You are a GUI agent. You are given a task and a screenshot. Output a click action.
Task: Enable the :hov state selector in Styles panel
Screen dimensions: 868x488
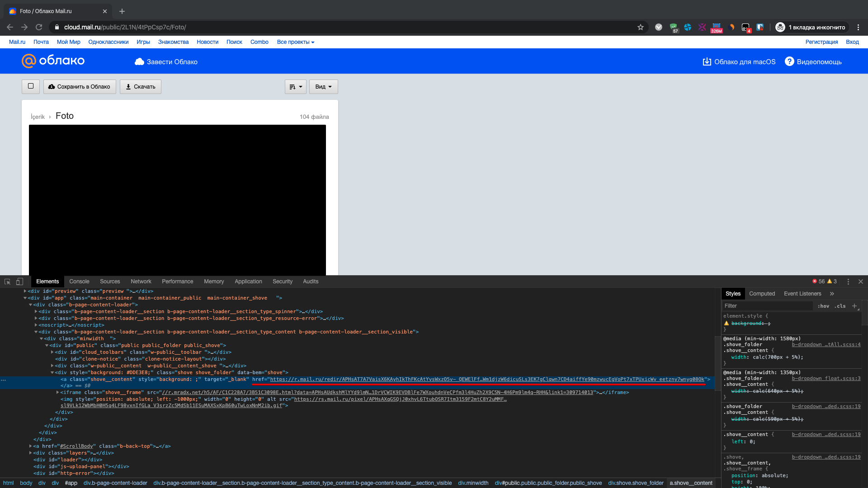[x=823, y=306]
